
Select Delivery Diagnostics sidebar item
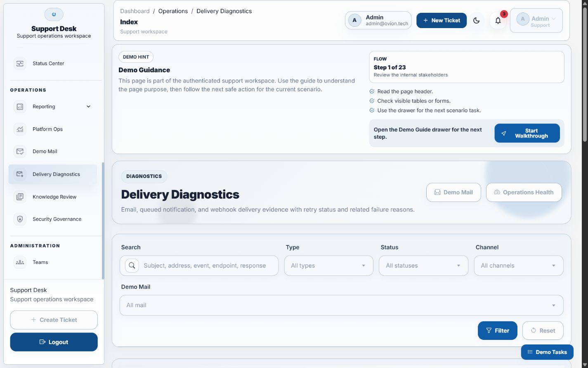pos(53,174)
